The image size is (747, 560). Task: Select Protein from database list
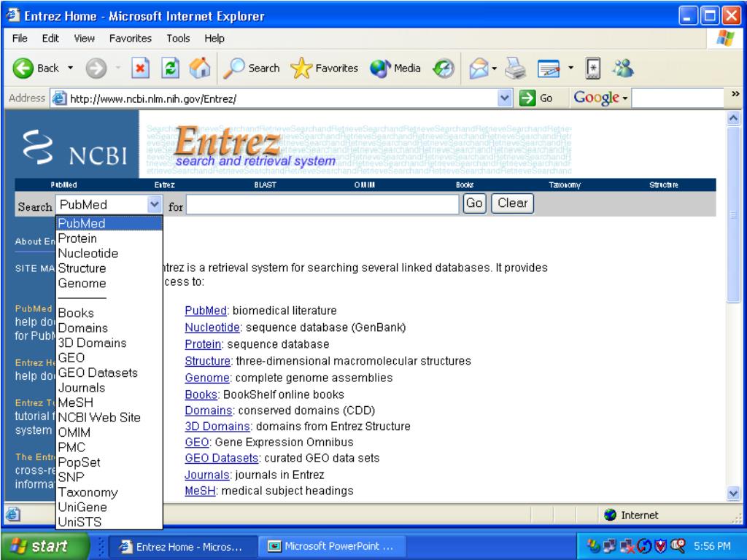click(109, 238)
